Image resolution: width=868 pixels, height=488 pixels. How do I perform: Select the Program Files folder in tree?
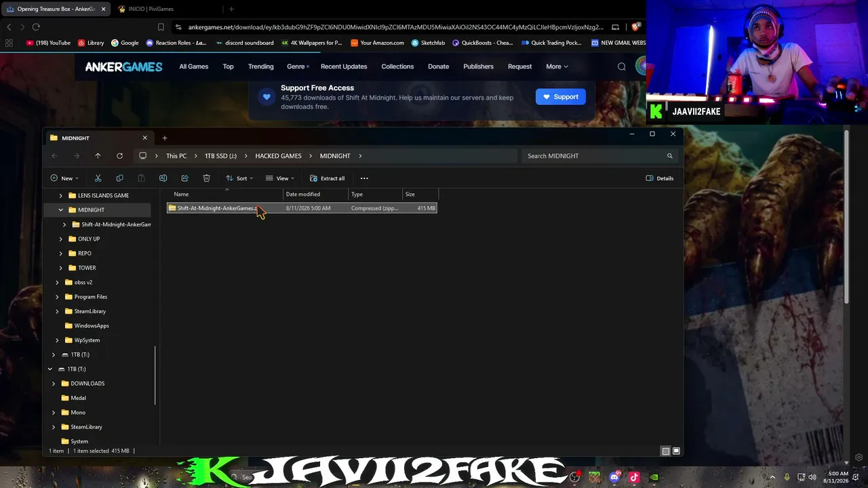(x=91, y=297)
